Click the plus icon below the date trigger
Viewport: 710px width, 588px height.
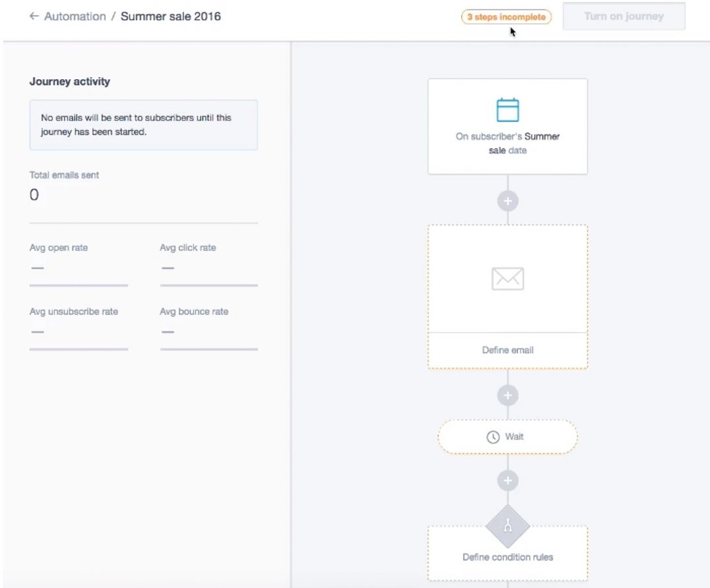507,200
